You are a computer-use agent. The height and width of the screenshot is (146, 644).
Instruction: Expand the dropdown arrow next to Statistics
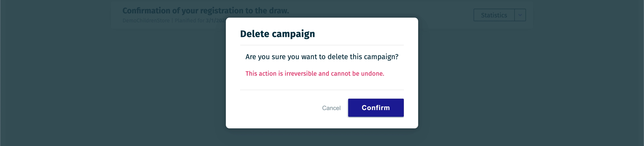tap(520, 15)
